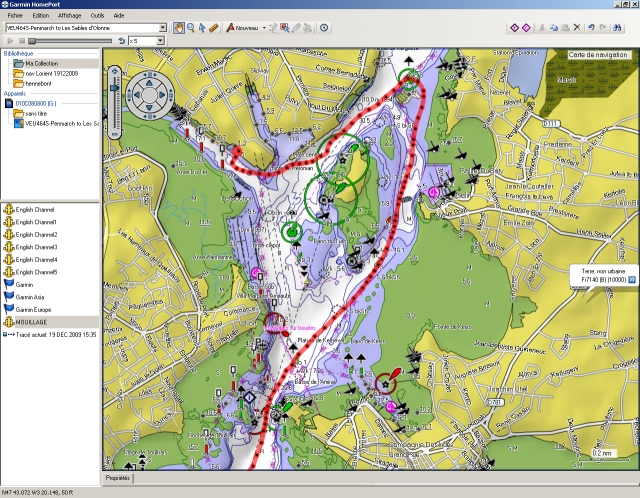The height and width of the screenshot is (498, 640).
Task: Click the play playback button
Action: [x=10, y=41]
